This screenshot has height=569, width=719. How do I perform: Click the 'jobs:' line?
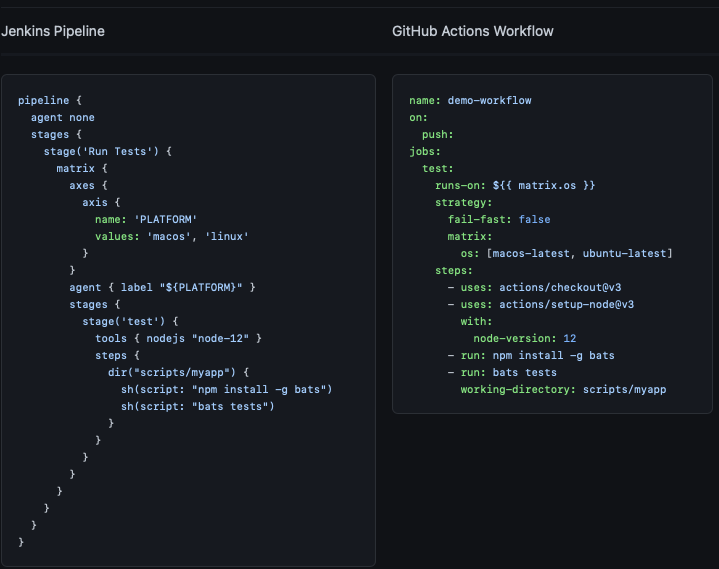425,151
